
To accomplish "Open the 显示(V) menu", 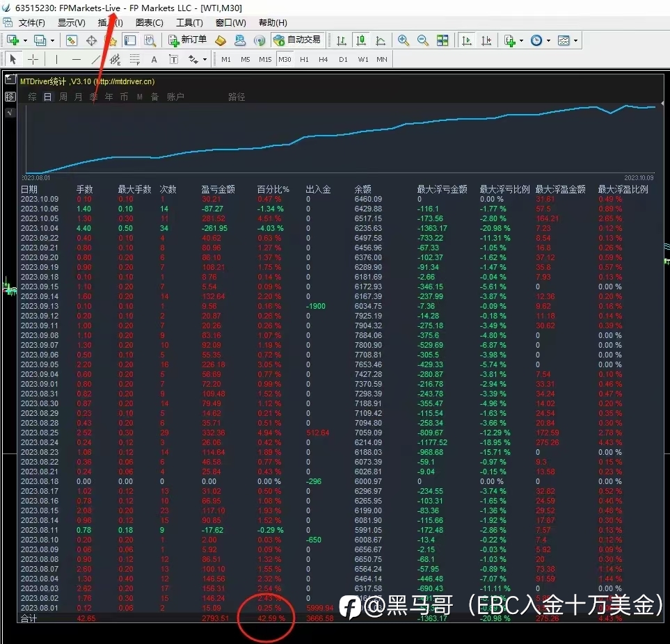I will [x=72, y=23].
